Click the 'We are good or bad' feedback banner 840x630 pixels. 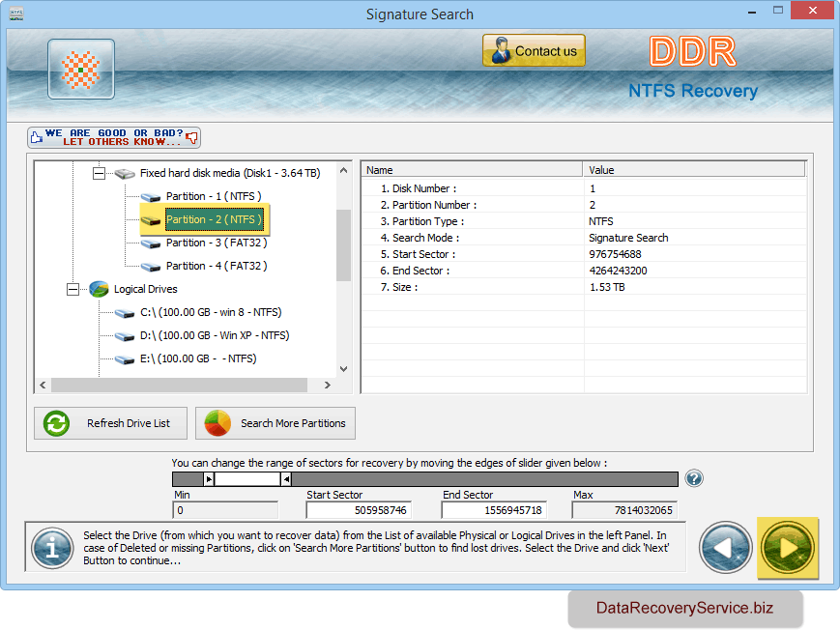click(x=114, y=137)
